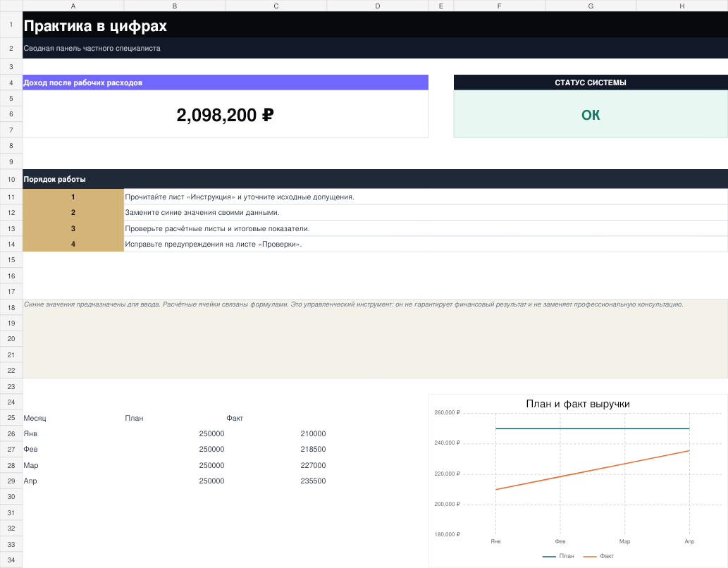Select column A header

click(73, 6)
